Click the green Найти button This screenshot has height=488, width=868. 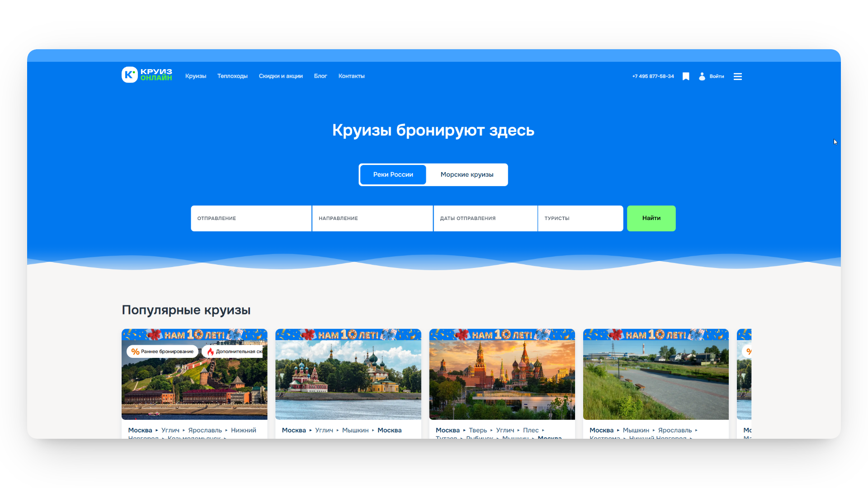651,218
